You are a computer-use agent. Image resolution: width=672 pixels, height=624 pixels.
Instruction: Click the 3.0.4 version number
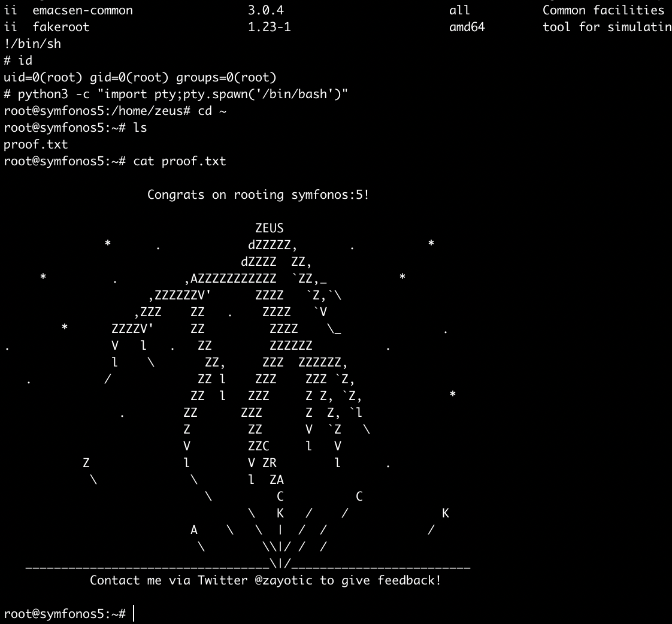(265, 10)
